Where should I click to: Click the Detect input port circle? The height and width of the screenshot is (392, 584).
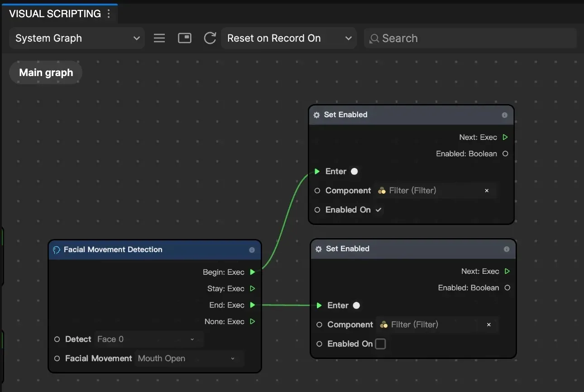pos(57,339)
